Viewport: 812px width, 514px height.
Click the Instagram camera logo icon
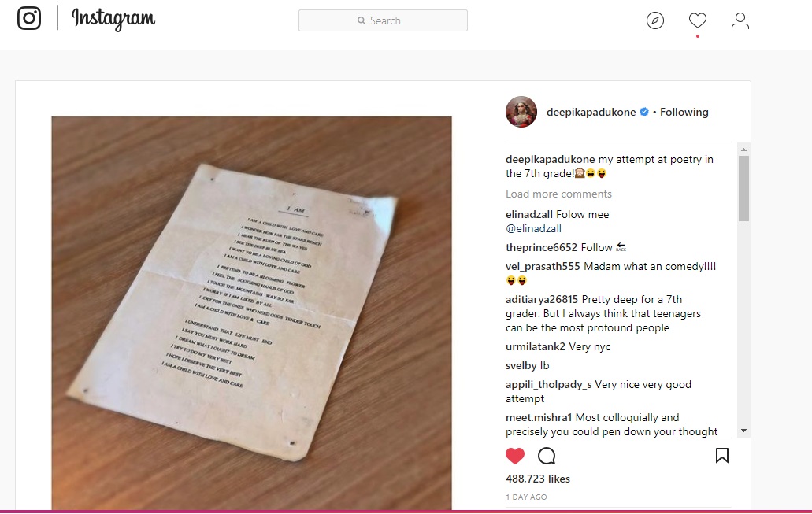tap(29, 18)
